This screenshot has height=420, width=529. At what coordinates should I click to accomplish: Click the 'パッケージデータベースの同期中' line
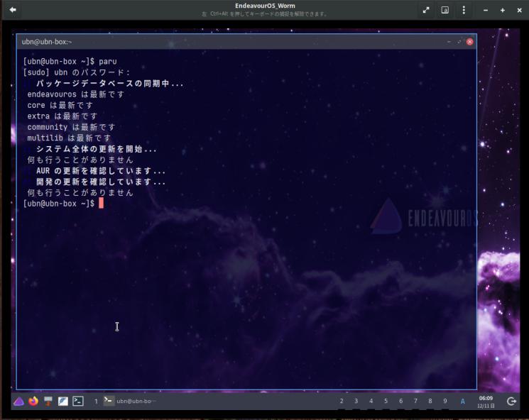pos(109,83)
